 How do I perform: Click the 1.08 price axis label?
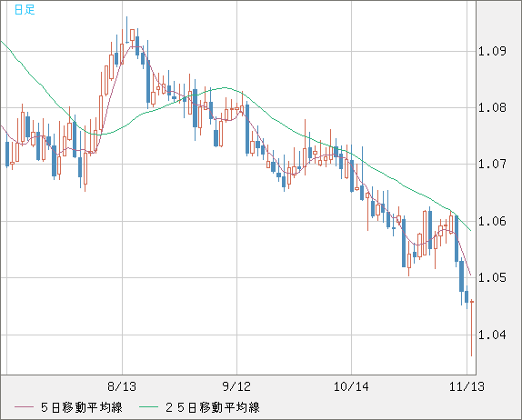492,108
